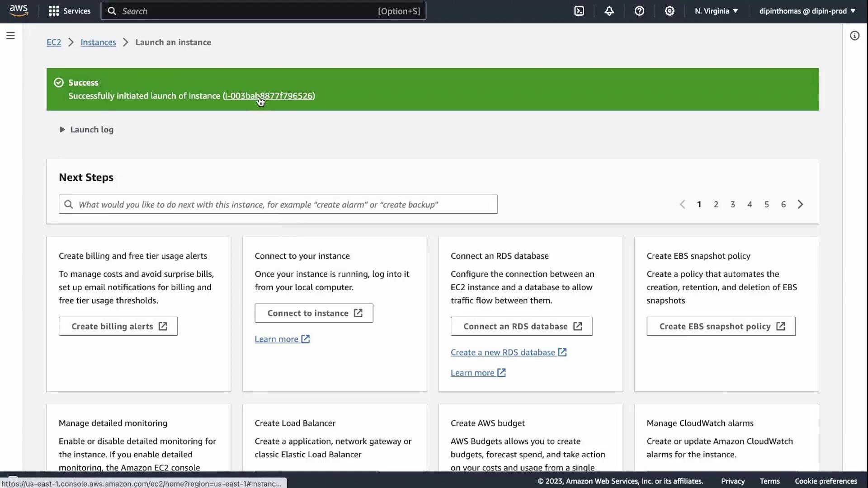Open the info panel icon
Screen dimensions: 868x488
click(854, 36)
